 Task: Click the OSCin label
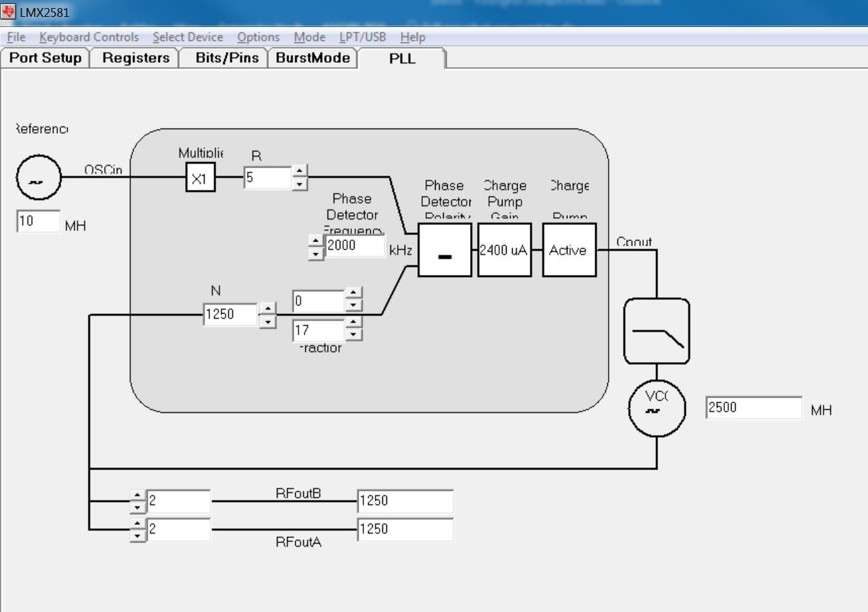point(103,170)
